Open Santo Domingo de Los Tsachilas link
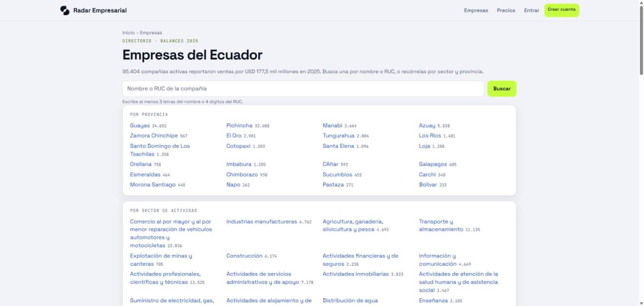This screenshot has height=306, width=644. tap(160, 150)
